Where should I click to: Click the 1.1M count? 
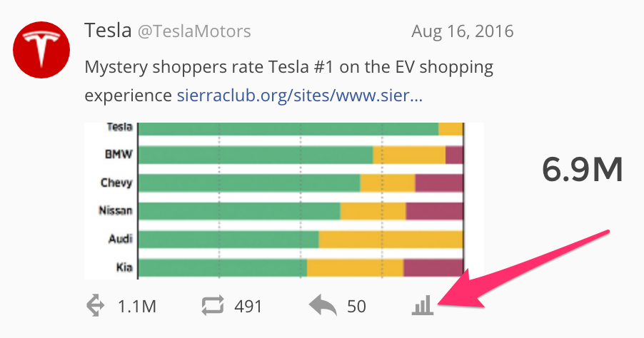(137, 307)
